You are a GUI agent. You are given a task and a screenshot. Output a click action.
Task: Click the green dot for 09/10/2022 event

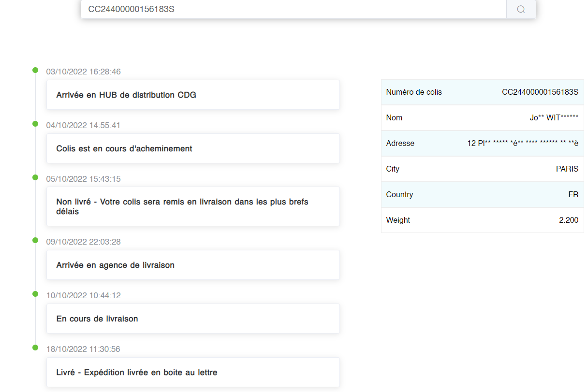pyautogui.click(x=35, y=241)
